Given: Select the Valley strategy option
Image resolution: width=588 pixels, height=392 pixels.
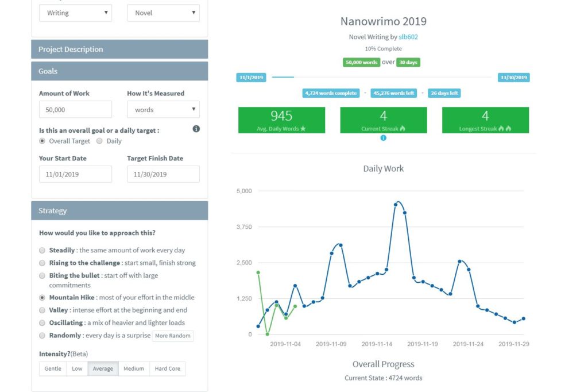Looking at the screenshot, I should point(42,310).
